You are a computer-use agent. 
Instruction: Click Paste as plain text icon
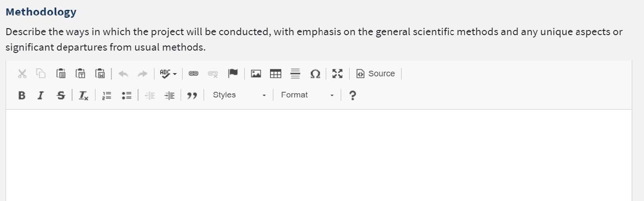coord(80,74)
